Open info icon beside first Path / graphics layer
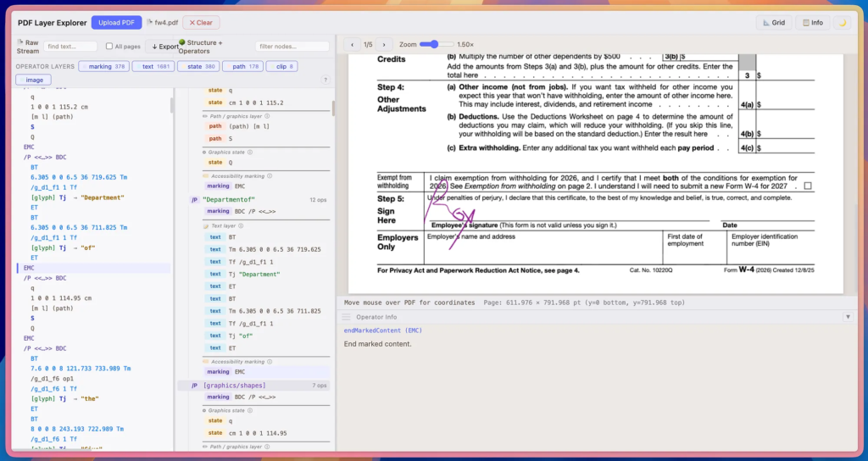Screen dimensions: 868x461 (267, 116)
